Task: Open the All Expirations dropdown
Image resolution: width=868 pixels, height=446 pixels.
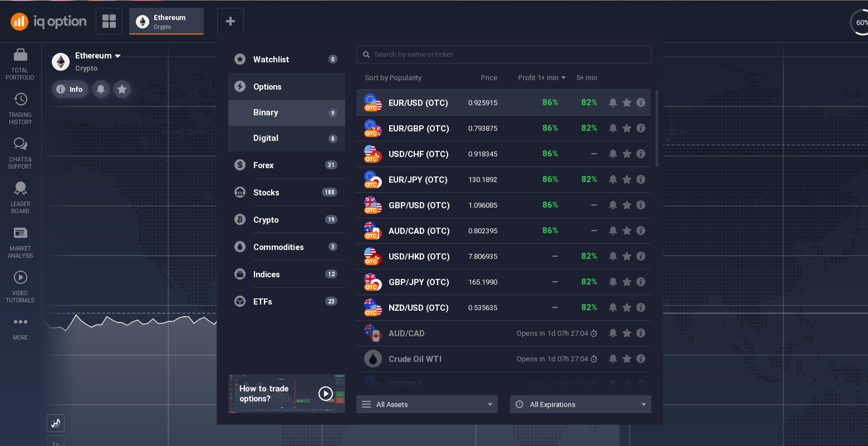Action: point(580,404)
